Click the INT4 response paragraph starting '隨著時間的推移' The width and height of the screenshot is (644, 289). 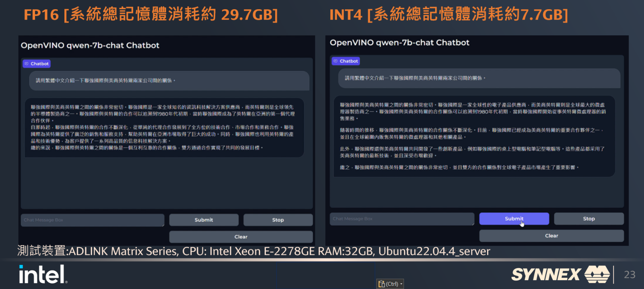pyautogui.click(x=472, y=134)
